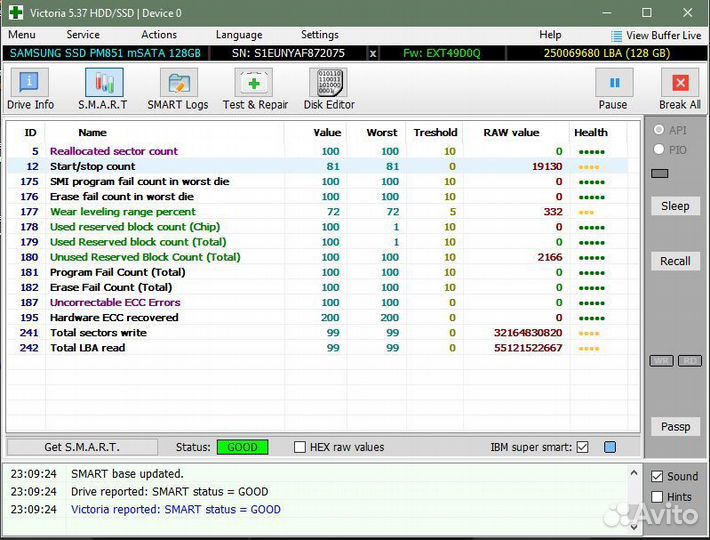Toggle IBM super smart checkbox
The height and width of the screenshot is (540, 710).
point(583,447)
